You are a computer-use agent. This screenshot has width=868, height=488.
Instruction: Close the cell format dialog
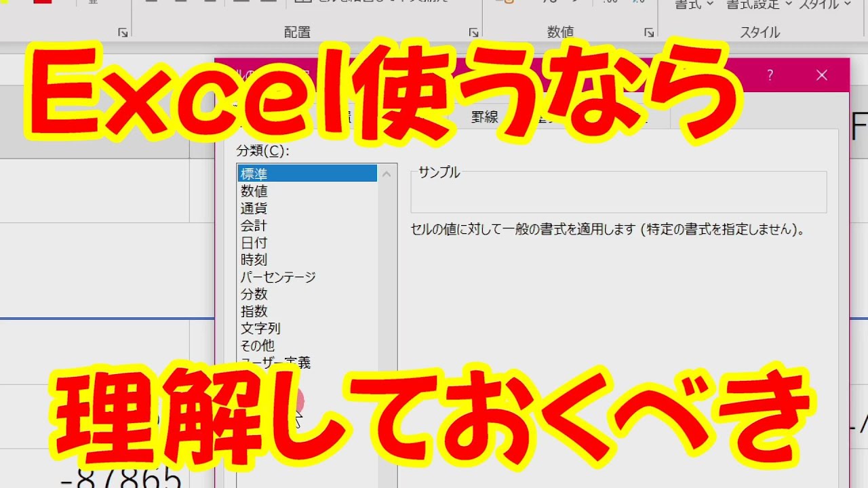[822, 75]
